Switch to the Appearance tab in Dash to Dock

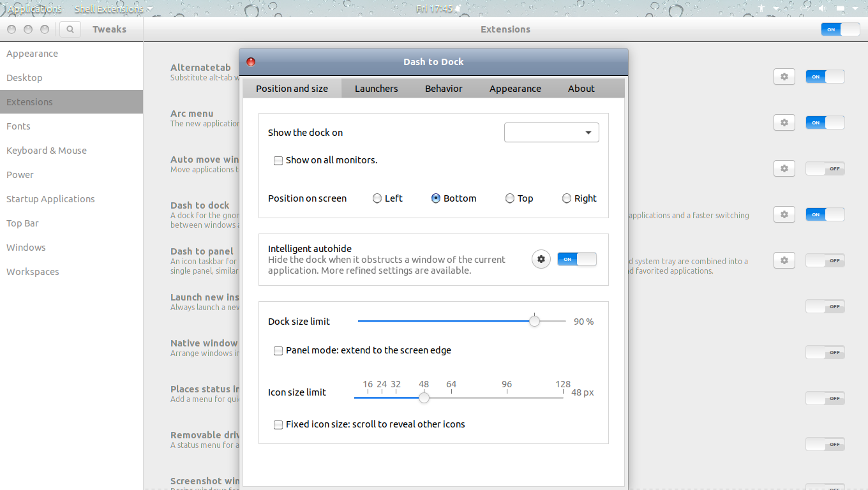pyautogui.click(x=515, y=89)
